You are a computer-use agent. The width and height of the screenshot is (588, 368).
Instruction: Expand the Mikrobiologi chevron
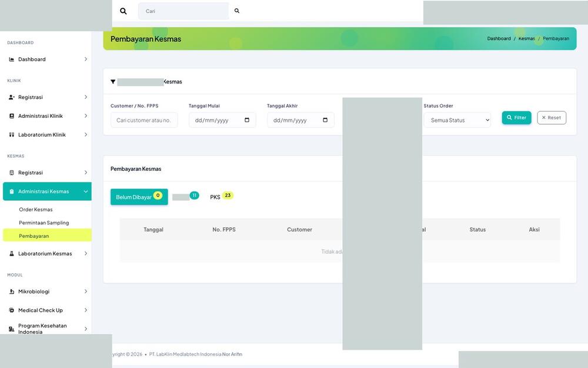pos(85,291)
